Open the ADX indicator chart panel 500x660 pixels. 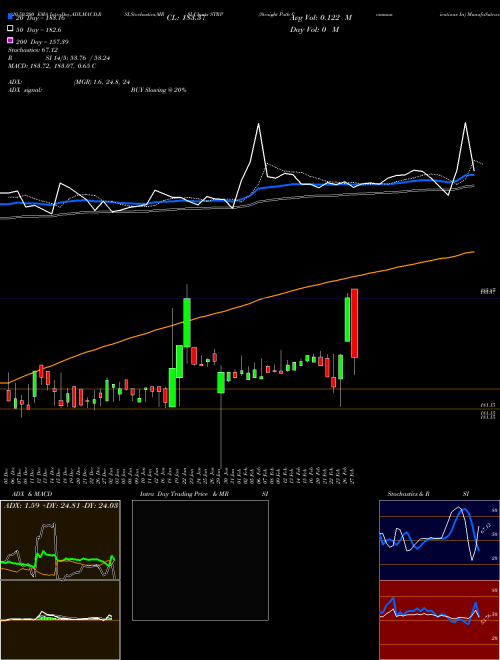(60, 540)
